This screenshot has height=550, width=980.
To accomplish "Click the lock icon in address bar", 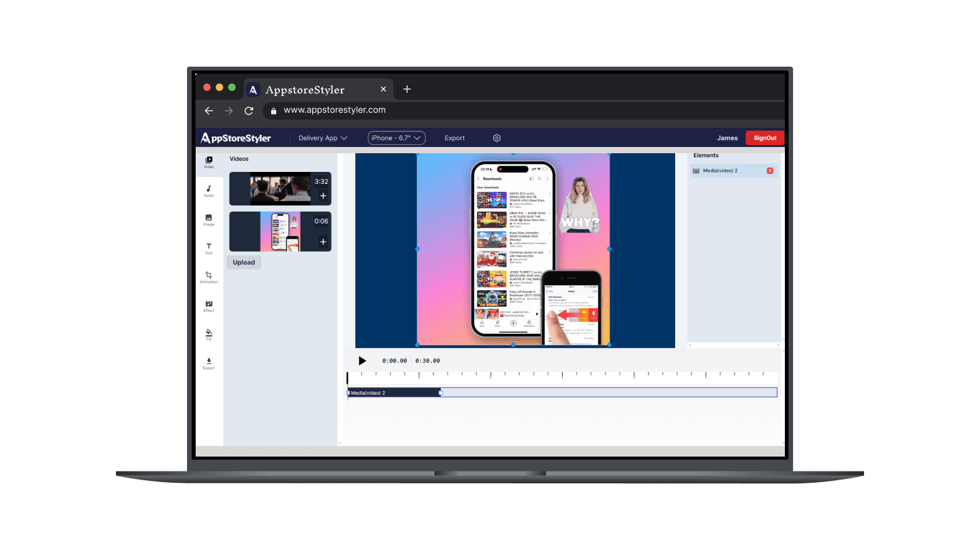I will (x=273, y=111).
